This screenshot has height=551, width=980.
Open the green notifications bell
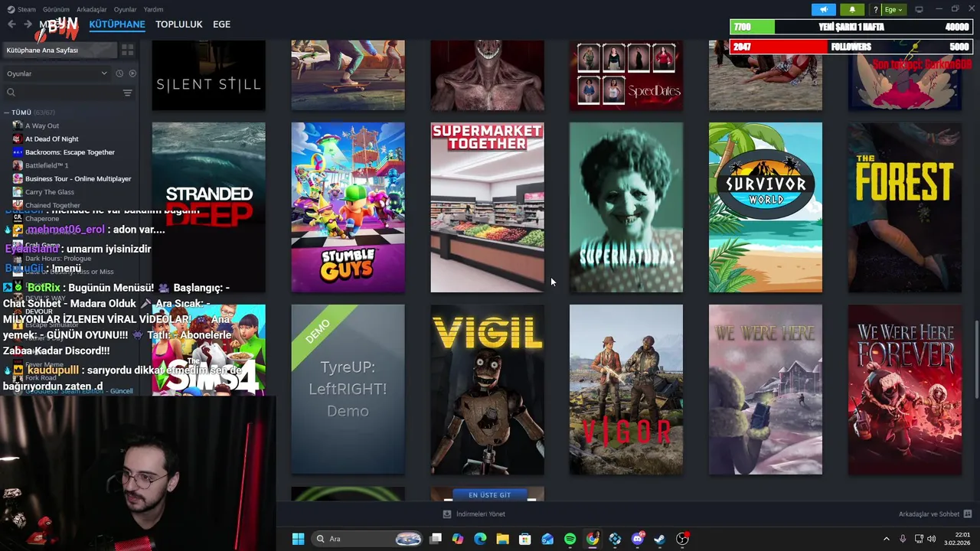point(852,10)
